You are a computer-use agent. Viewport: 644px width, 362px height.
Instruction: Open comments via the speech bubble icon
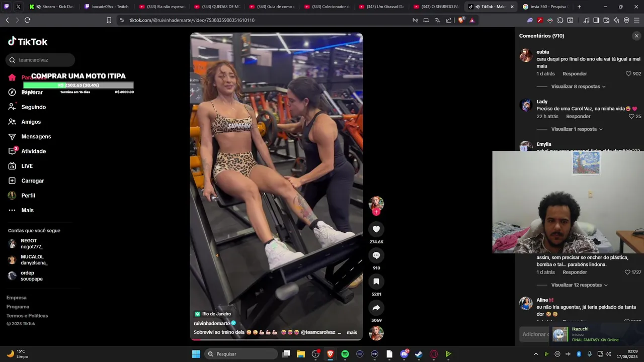point(376,255)
